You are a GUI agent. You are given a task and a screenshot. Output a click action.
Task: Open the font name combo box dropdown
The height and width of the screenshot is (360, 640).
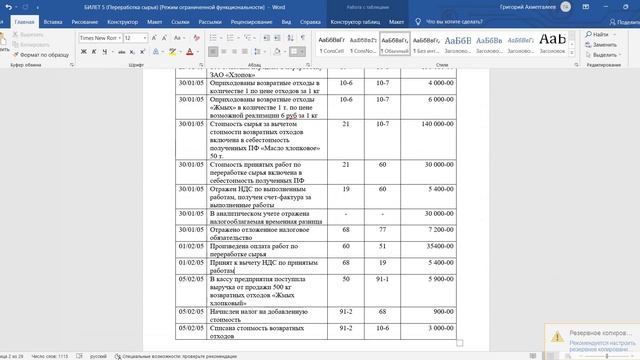(x=120, y=38)
